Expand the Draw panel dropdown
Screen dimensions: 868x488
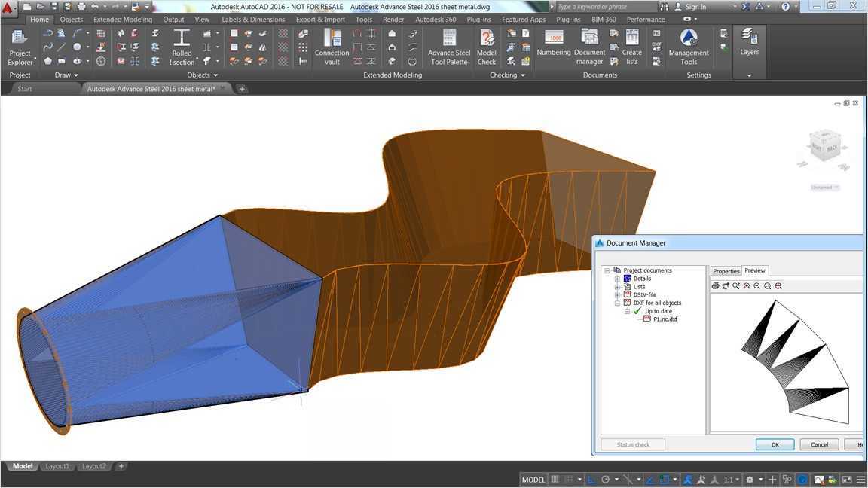click(66, 75)
